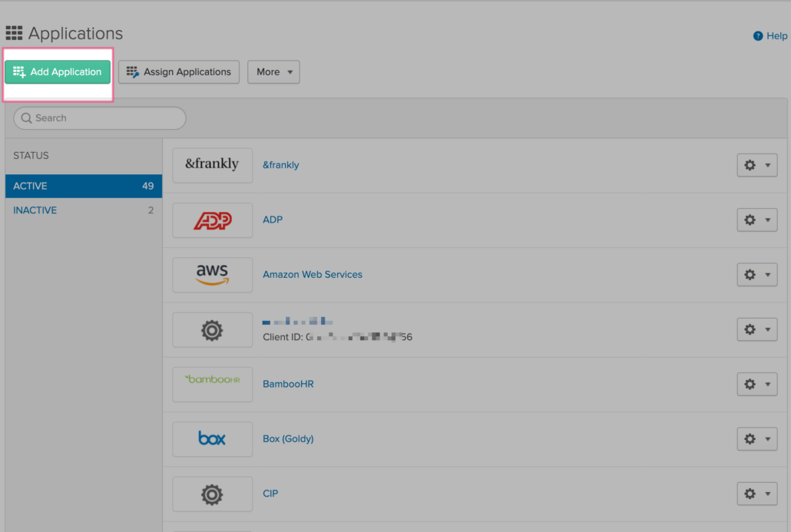
Task: Click the blue box logo
Action: [213, 438]
